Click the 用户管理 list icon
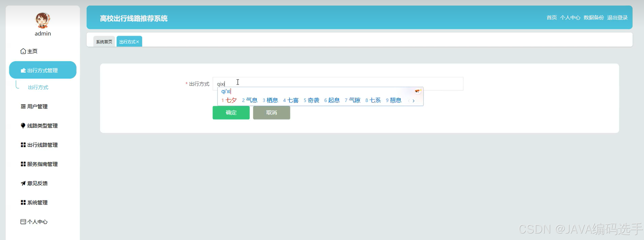Viewport: 644px width, 240px height. (23, 107)
